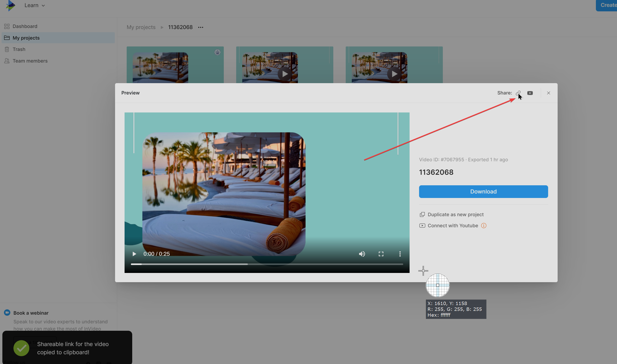Open the ellipsis menu next to 11362068 breadcrumb
The width and height of the screenshot is (617, 364).
point(201,27)
